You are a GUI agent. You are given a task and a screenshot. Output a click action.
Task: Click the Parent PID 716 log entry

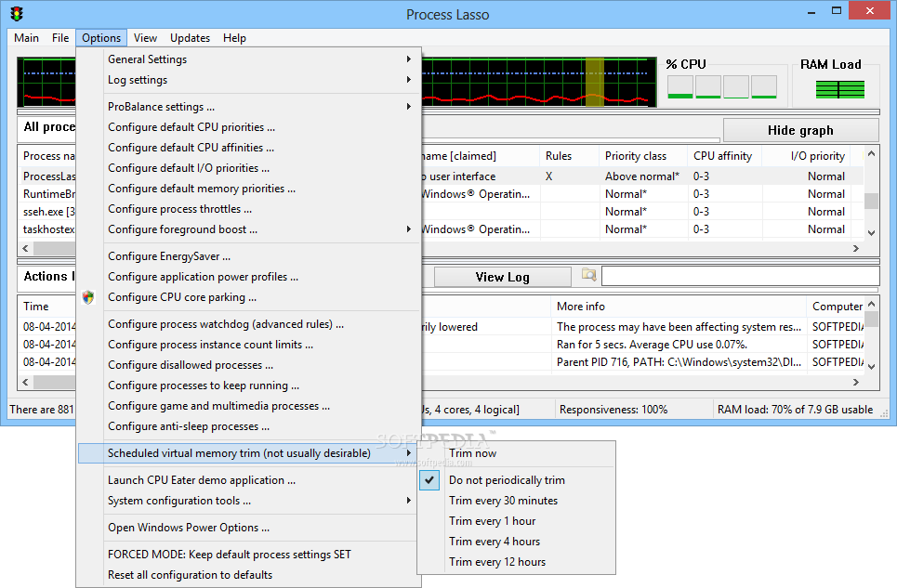[679, 362]
